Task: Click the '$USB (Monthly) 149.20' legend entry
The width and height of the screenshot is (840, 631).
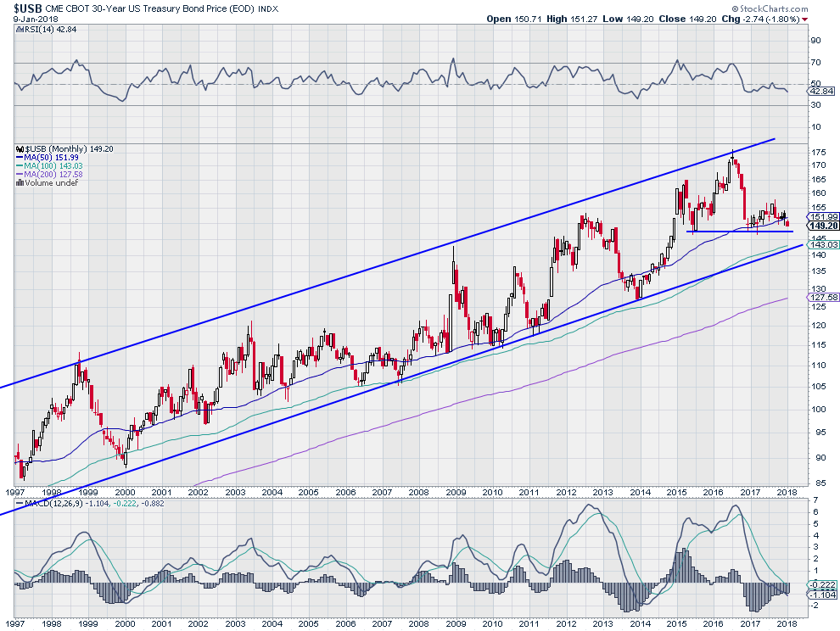Action: pos(69,149)
